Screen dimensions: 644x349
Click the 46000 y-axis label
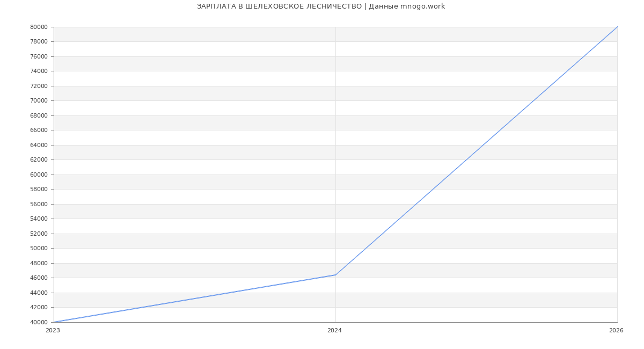point(39,278)
